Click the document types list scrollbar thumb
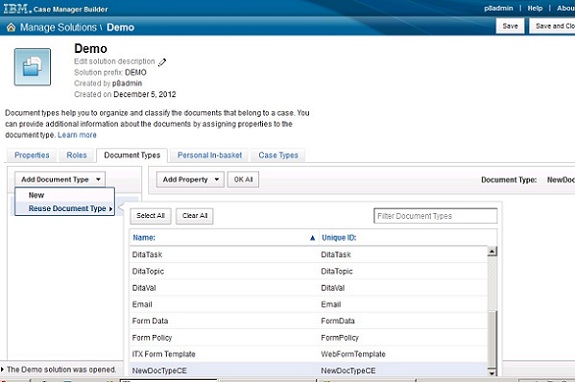This screenshot has width=575, height=382. point(492,338)
